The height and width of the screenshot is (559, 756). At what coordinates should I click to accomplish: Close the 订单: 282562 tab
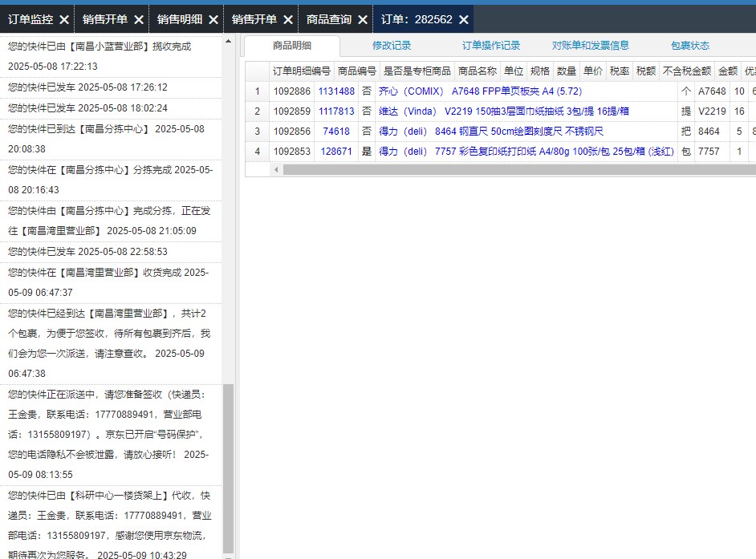(x=464, y=20)
